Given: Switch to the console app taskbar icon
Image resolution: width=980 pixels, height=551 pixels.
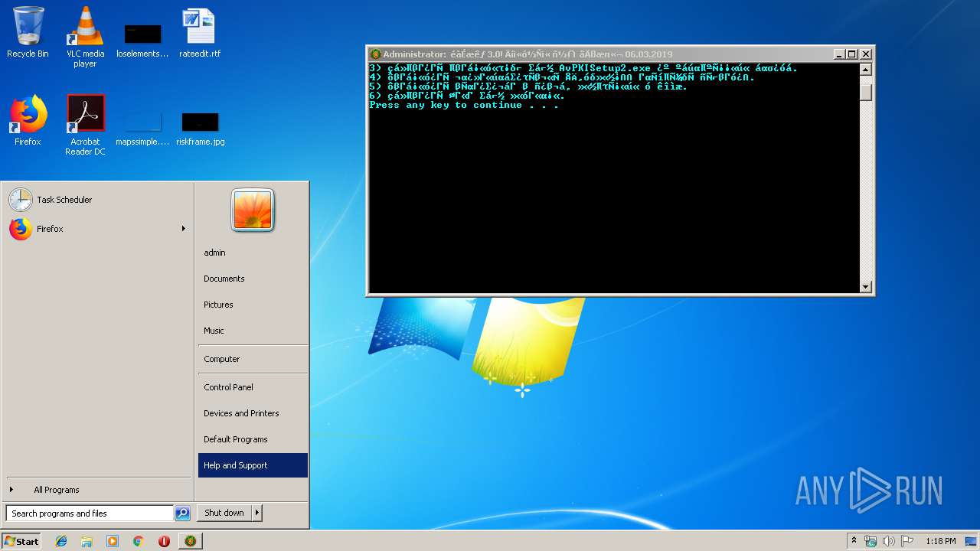Looking at the screenshot, I should pos(191,541).
